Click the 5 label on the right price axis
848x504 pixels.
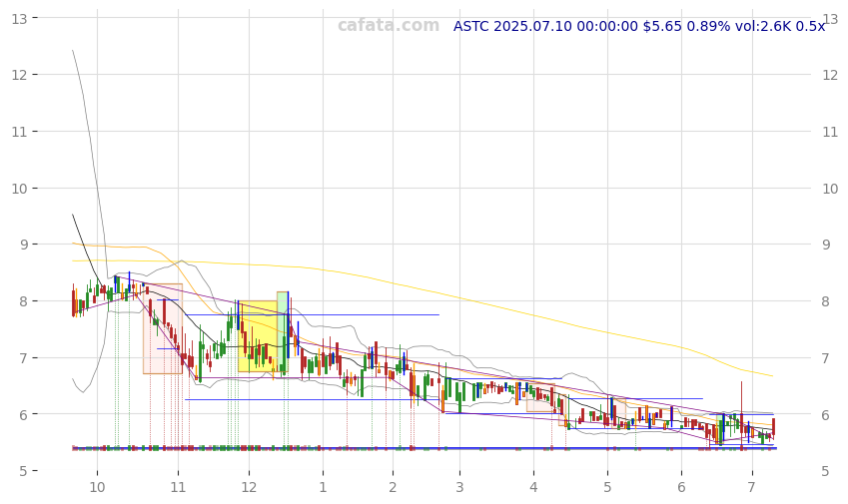[x=826, y=471]
